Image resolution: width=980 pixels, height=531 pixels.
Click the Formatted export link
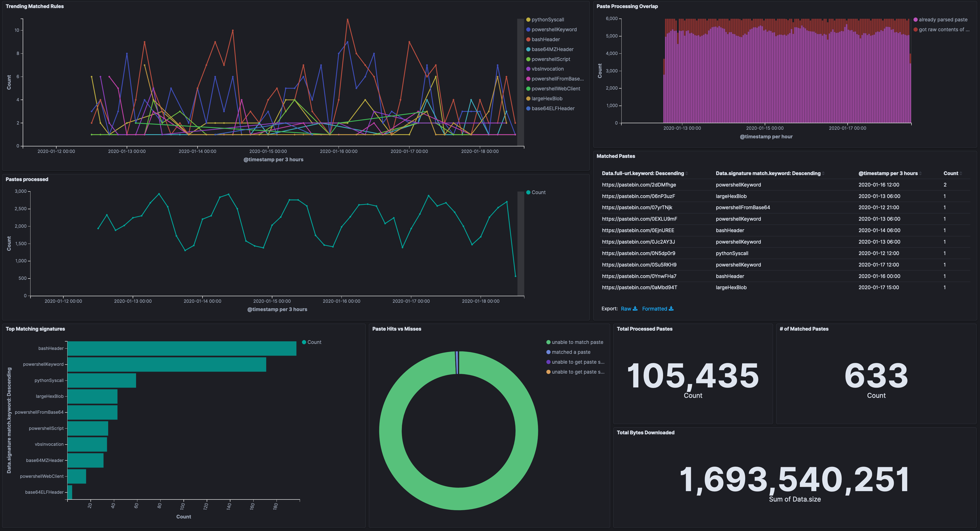[x=654, y=308]
